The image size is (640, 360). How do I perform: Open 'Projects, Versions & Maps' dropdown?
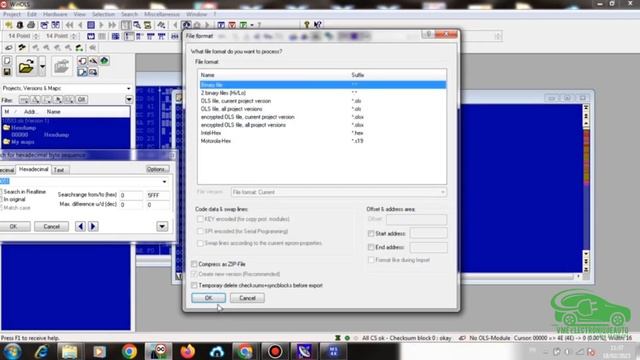pos(129,88)
